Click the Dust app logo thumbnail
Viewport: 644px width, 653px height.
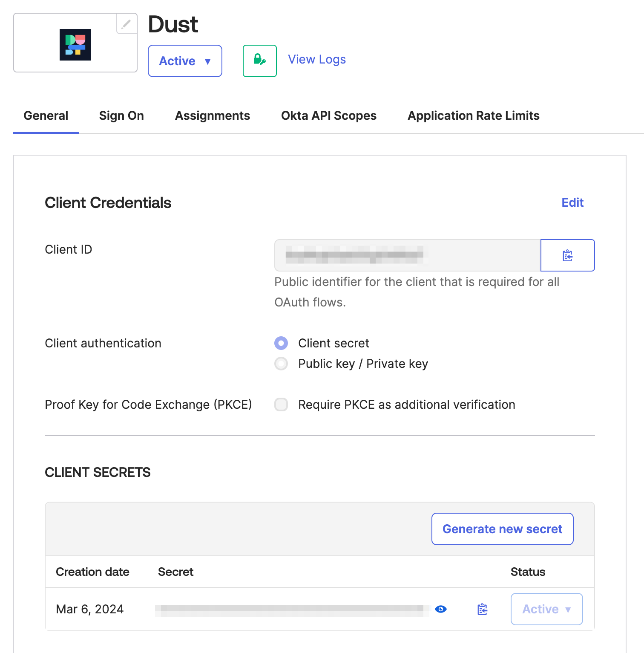tap(75, 45)
